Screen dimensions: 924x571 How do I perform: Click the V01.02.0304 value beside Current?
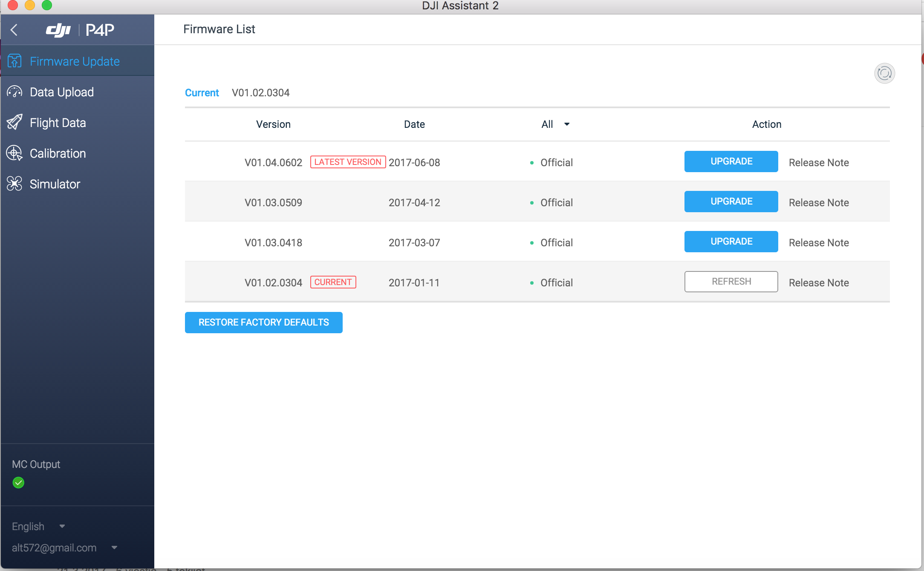coord(260,93)
